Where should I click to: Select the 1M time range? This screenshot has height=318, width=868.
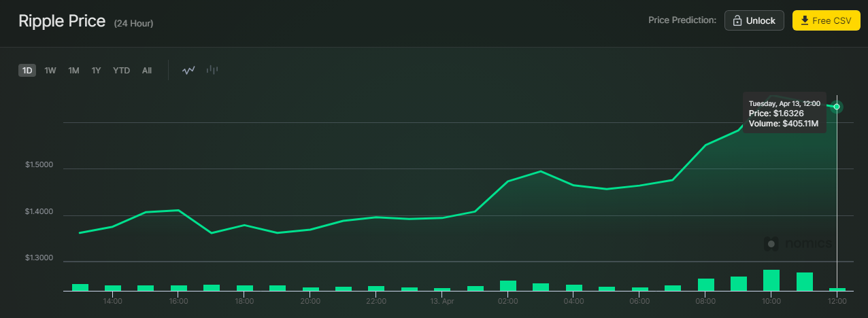click(x=73, y=70)
